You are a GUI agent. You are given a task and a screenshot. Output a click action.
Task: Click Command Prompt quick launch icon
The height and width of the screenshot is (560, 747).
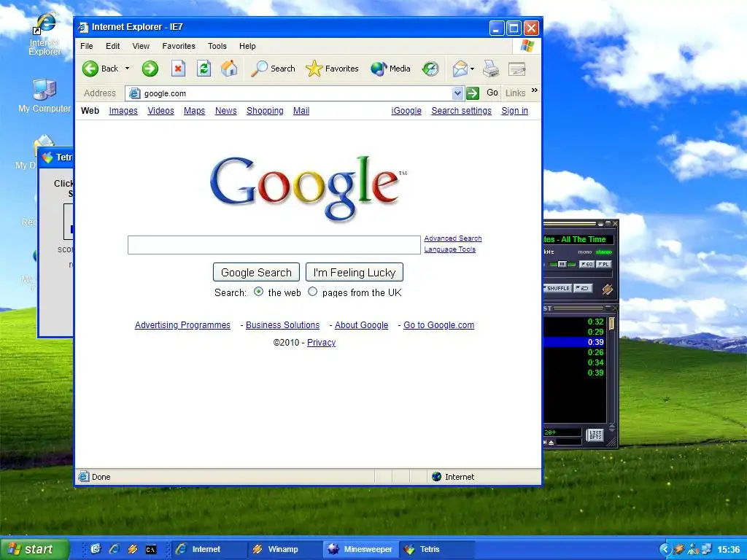(151, 550)
